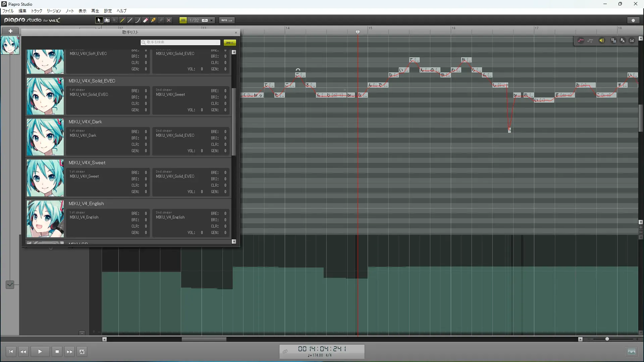This screenshot has height=362, width=644.
Task: Select the arrow pointer tool
Action: 99,20
